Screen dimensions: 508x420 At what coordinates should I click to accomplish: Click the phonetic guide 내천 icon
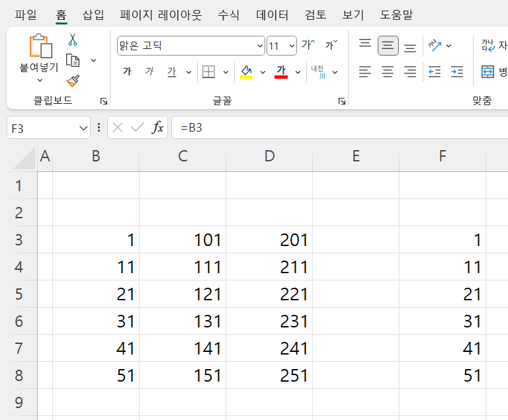pyautogui.click(x=318, y=72)
